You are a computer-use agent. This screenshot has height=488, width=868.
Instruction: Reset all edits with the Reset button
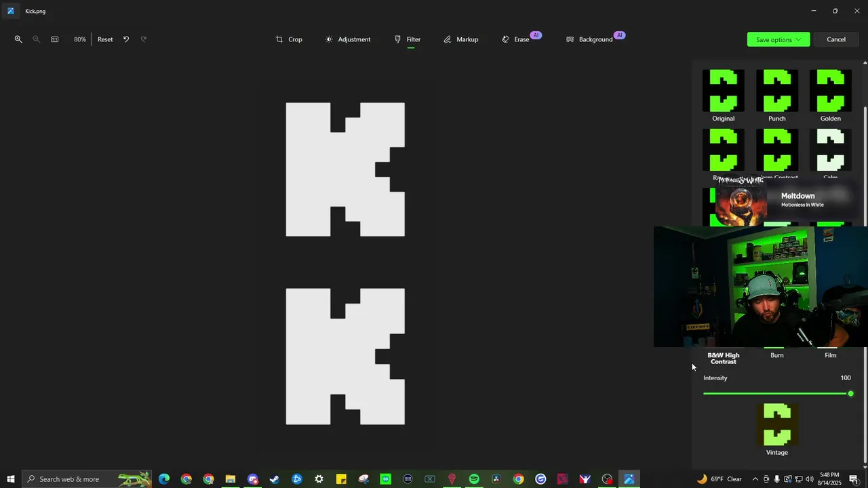pos(105,39)
